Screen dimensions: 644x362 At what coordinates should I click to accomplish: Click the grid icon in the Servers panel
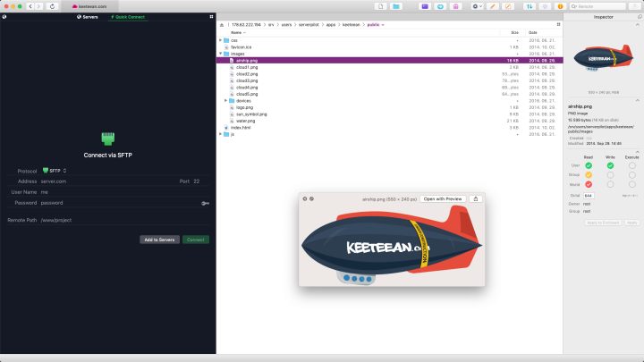tap(211, 17)
